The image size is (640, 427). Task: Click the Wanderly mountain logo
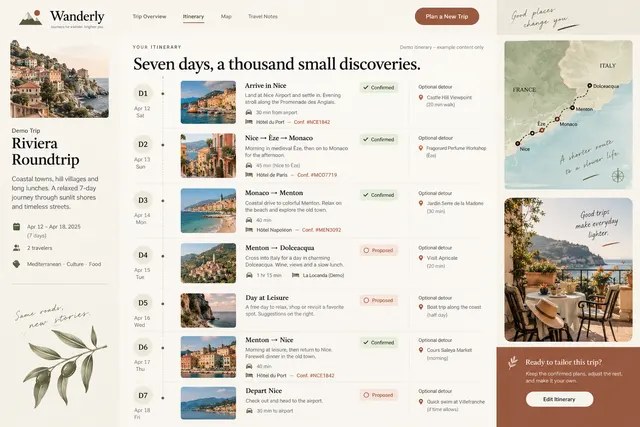(31, 18)
